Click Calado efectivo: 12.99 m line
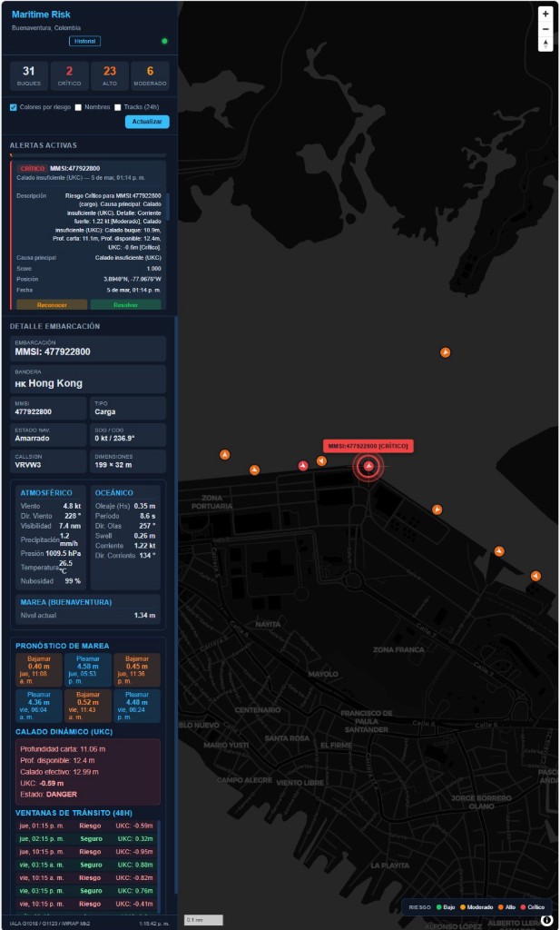 pyautogui.click(x=59, y=772)
